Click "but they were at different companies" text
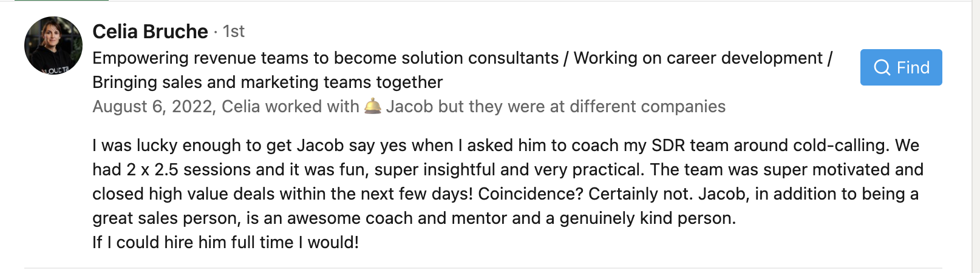Viewport: 980px width, 273px height. point(582,106)
